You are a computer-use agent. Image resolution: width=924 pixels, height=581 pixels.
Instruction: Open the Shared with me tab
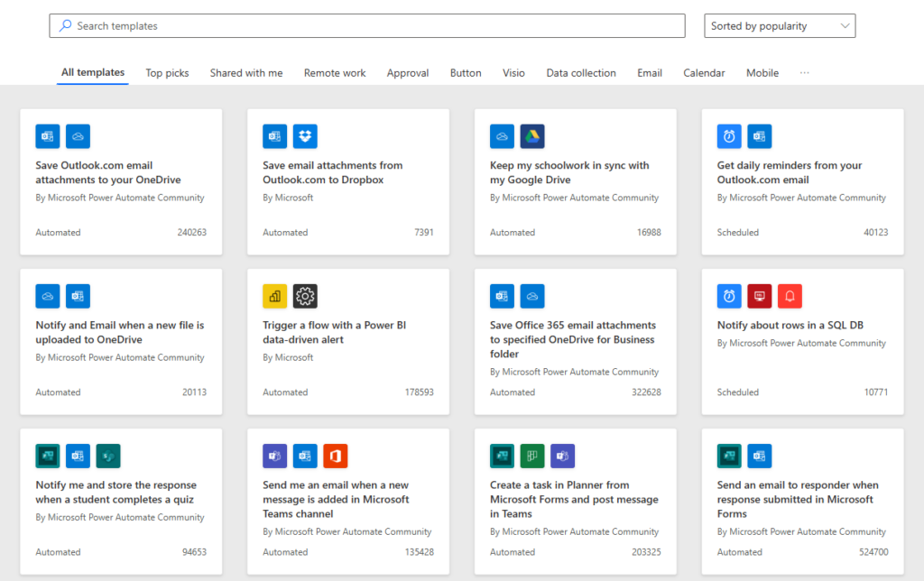246,72
